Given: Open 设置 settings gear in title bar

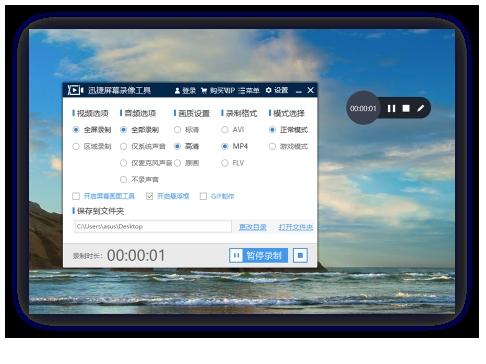Looking at the screenshot, I should (277, 90).
